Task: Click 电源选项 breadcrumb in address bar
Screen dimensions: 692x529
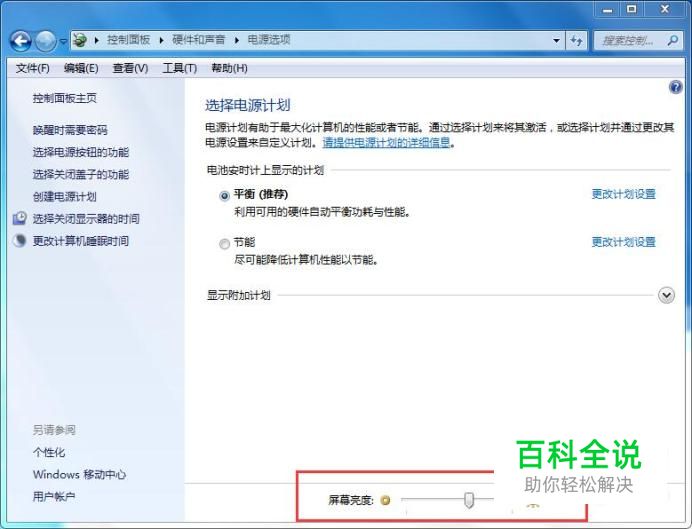Action: coord(269,40)
